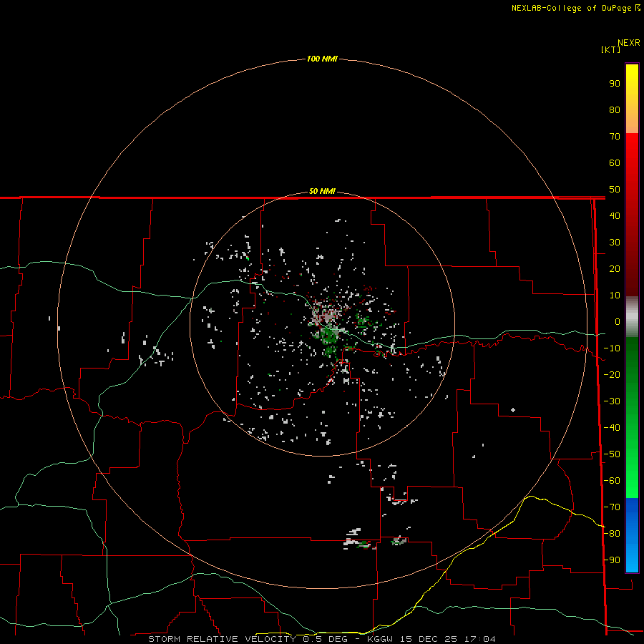Pick the blue bottom segment of color bar
This screenshot has width=644, height=644.
point(632,535)
